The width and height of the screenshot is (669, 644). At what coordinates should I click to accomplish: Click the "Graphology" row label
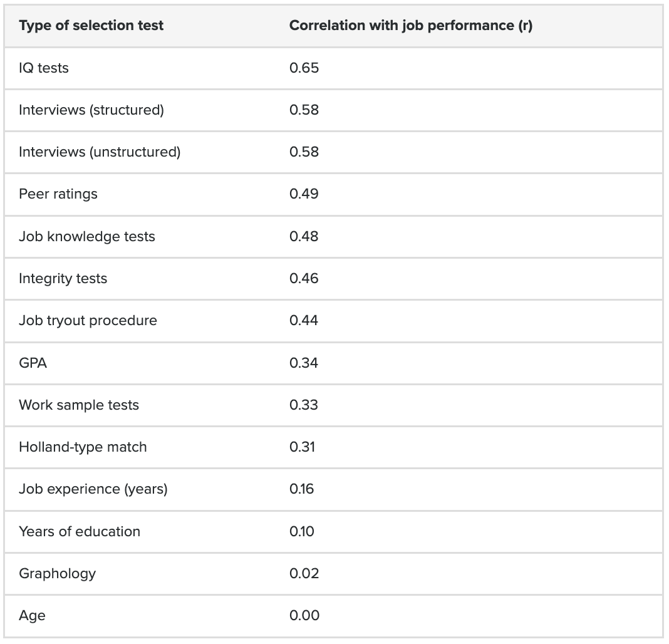coord(58,573)
